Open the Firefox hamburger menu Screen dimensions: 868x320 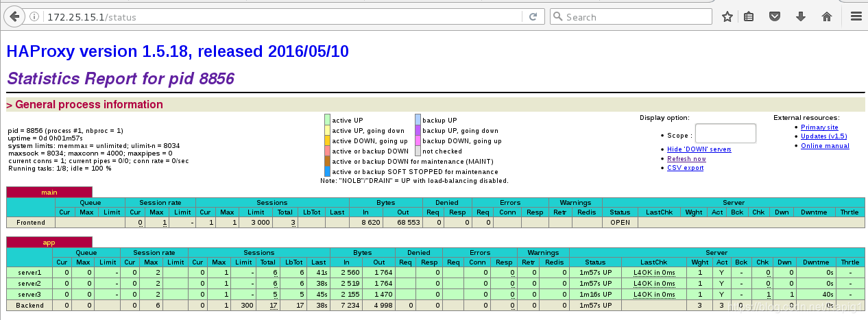[855, 16]
